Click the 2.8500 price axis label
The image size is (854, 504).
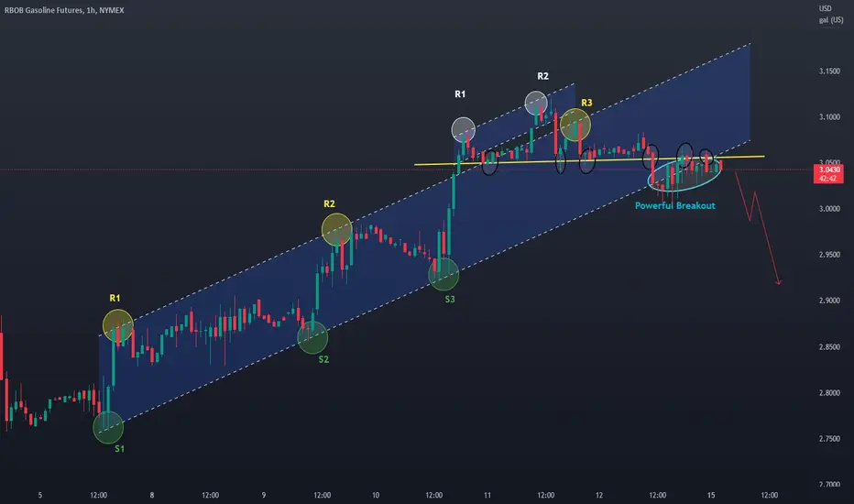829,347
